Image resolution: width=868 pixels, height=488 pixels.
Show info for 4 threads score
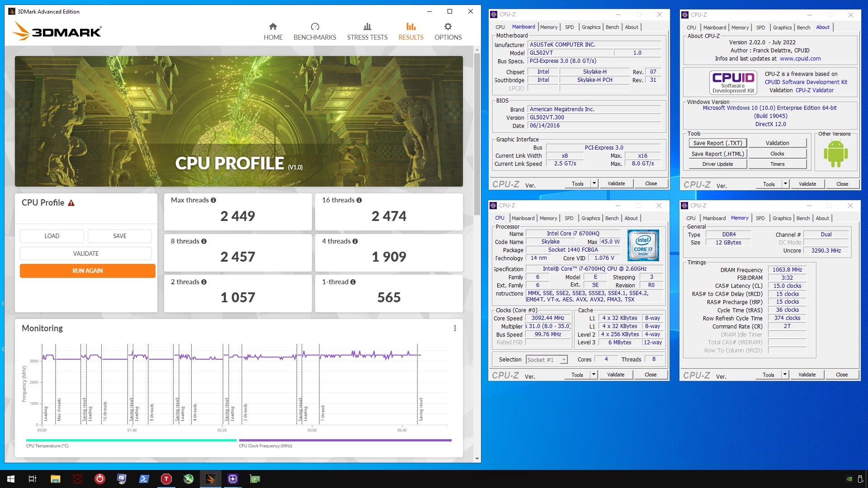point(355,241)
